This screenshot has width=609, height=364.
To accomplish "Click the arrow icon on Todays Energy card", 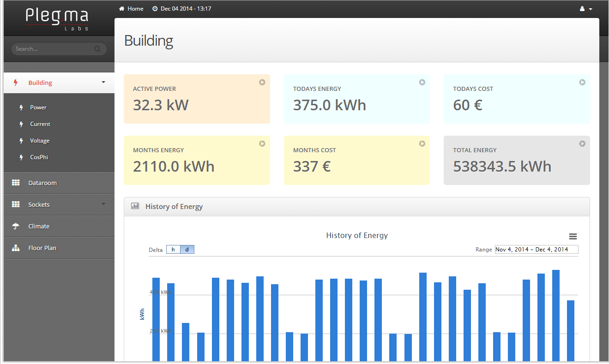I will click(422, 82).
